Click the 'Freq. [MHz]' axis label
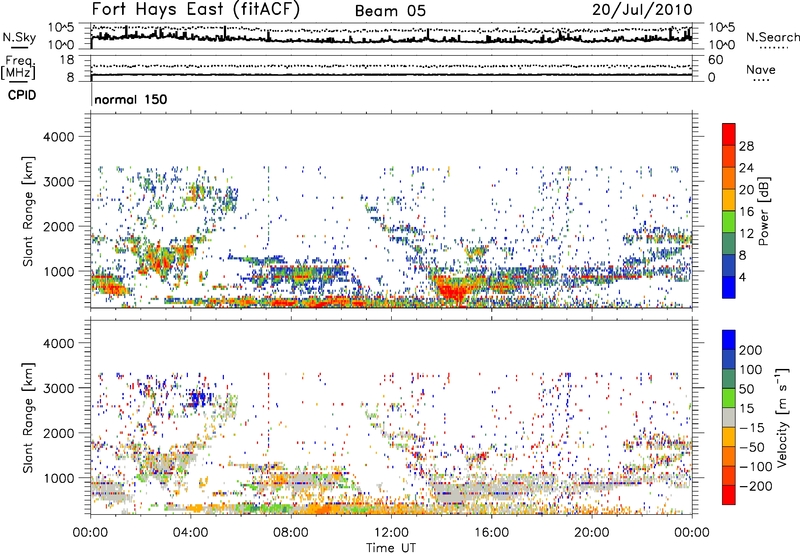 coord(18,67)
